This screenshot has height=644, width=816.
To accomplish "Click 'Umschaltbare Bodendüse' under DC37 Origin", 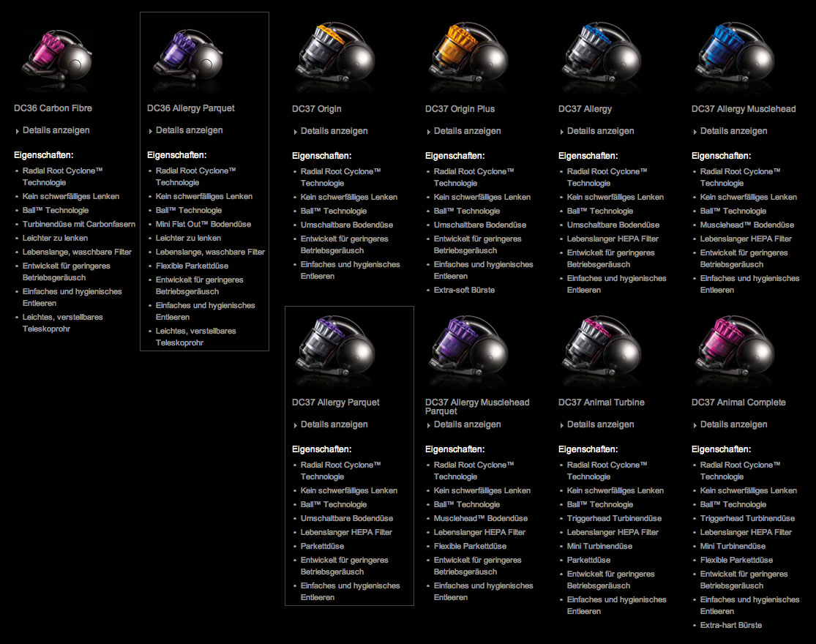I will [347, 225].
